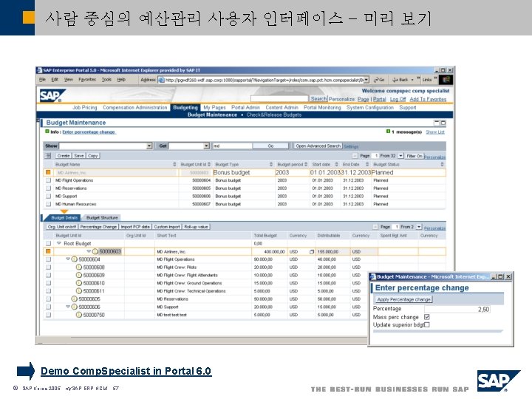532x399 pixels.
Task: Collapse the 50000604 tree node
Action: [67, 259]
